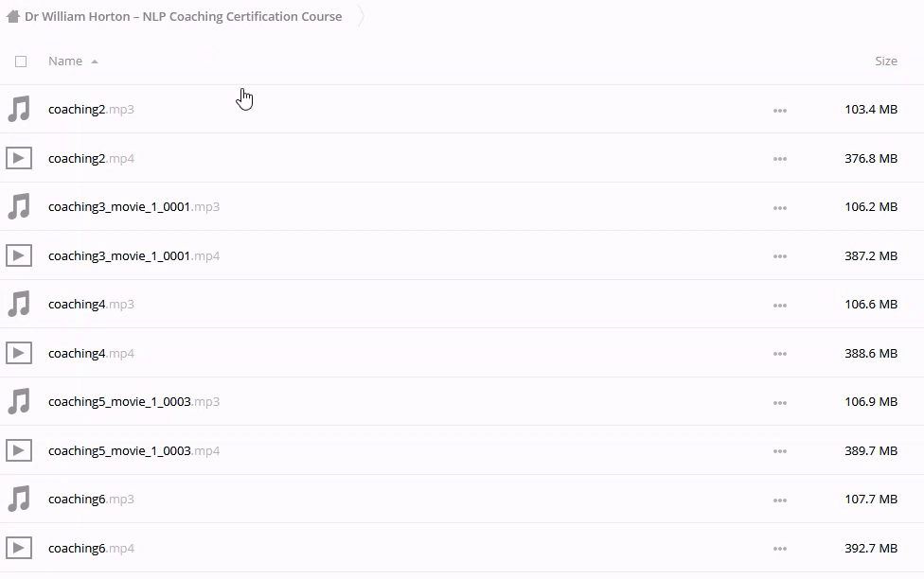Click the music note icon for coaching2.mp3

pyautogui.click(x=19, y=109)
